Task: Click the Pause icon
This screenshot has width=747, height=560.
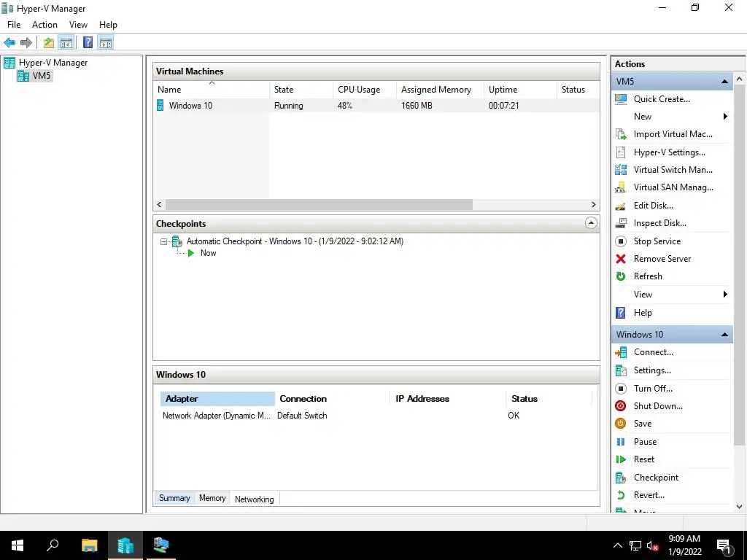Action: pos(621,442)
